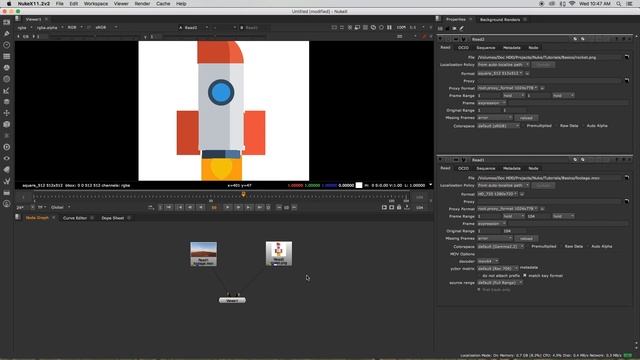Image resolution: width=640 pixels, height=360 pixels.
Task: Open the viewer A input Read2 dropdown
Action: click(x=193, y=27)
